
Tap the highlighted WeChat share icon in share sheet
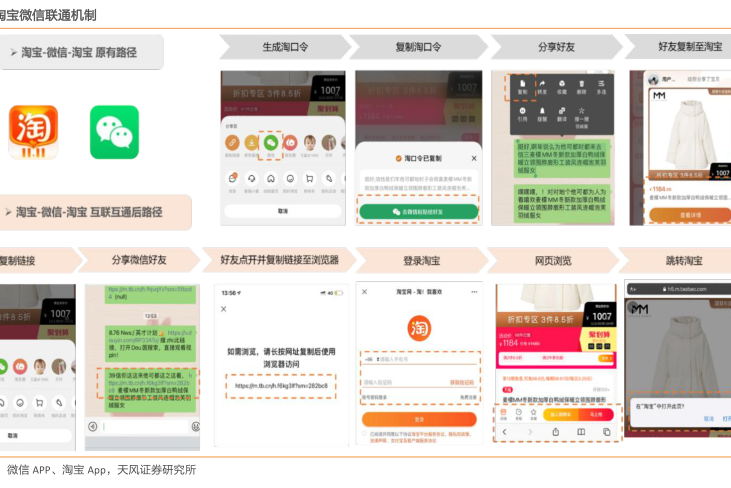pyautogui.click(x=269, y=144)
